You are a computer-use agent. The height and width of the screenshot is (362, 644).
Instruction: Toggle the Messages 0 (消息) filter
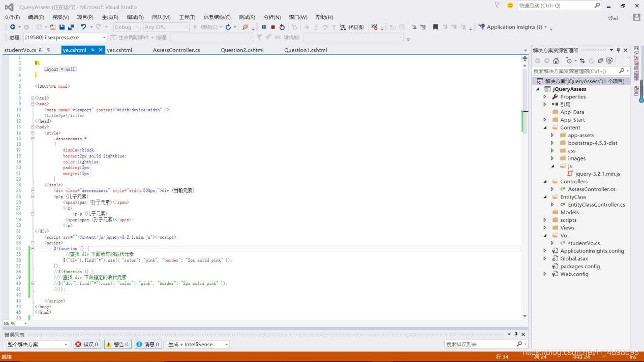(148, 344)
